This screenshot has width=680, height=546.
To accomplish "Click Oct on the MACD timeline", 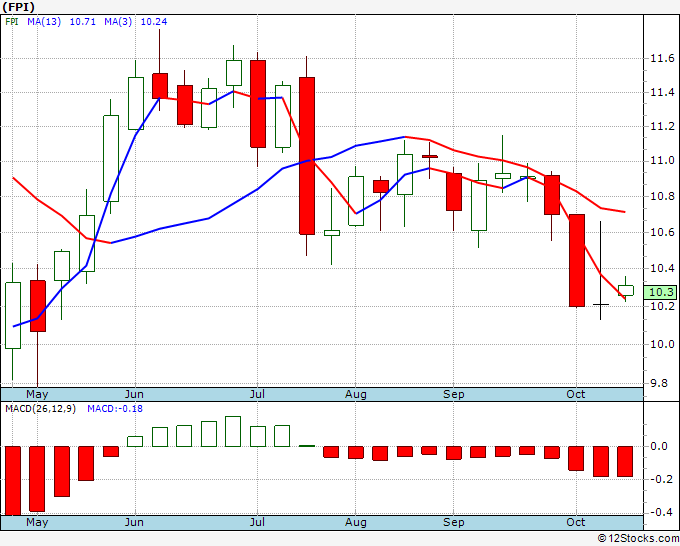I will coord(575,522).
